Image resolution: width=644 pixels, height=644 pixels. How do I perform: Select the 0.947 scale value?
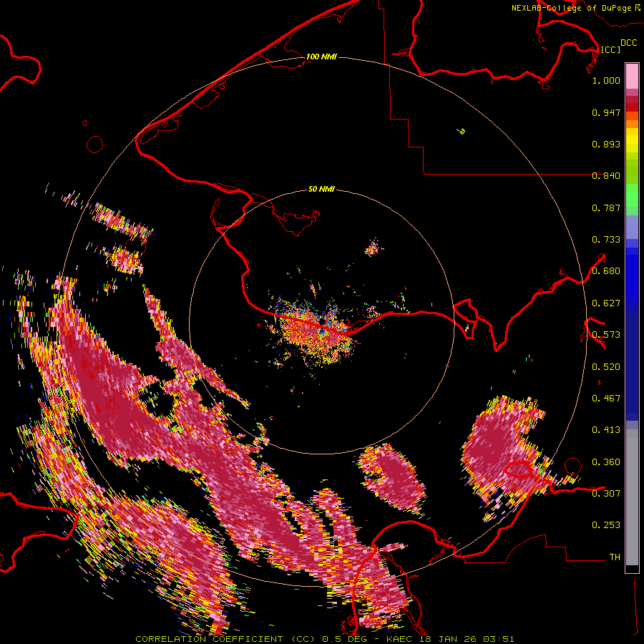coord(606,112)
